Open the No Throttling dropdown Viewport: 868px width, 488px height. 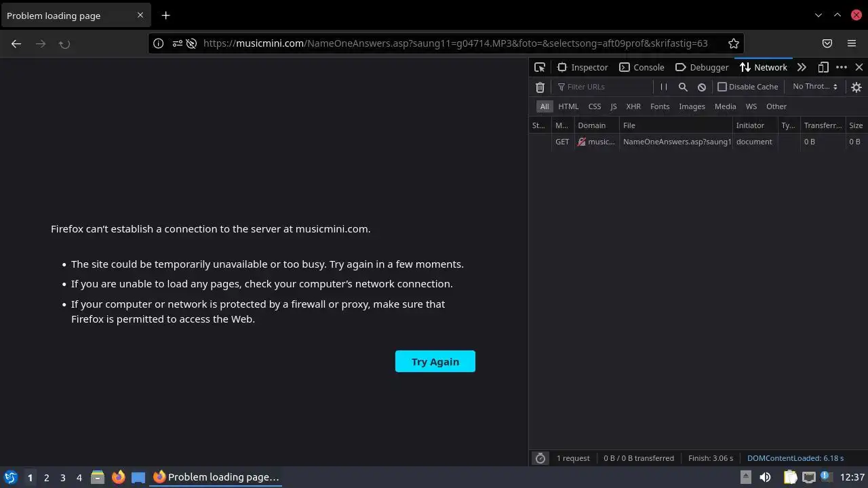pyautogui.click(x=815, y=87)
